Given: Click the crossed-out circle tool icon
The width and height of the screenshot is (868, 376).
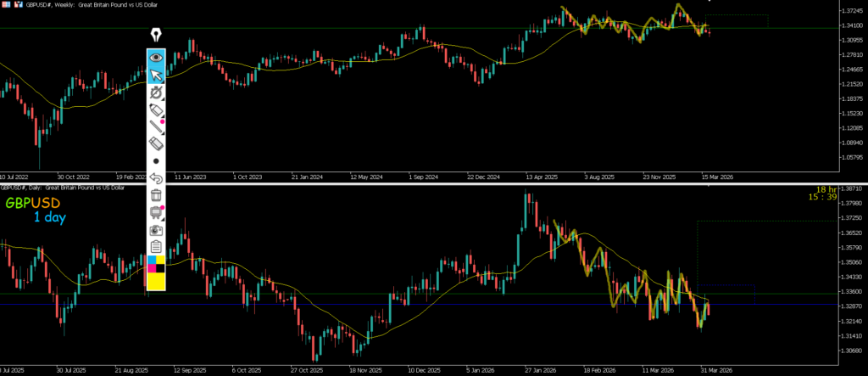Looking at the screenshot, I should click(x=156, y=92).
